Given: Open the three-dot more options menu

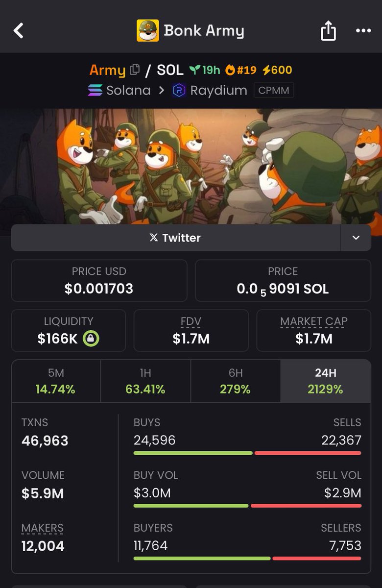Looking at the screenshot, I should point(363,31).
